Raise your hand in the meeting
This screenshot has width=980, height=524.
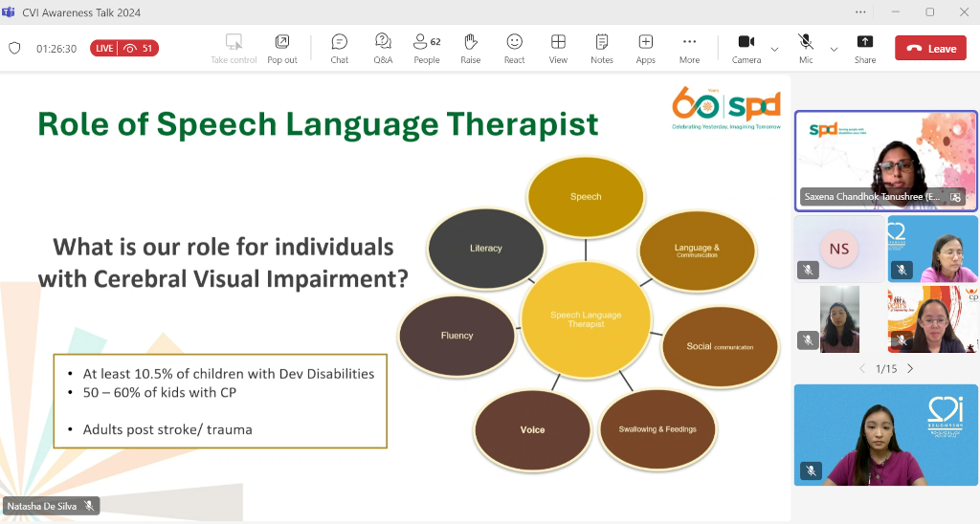(471, 48)
